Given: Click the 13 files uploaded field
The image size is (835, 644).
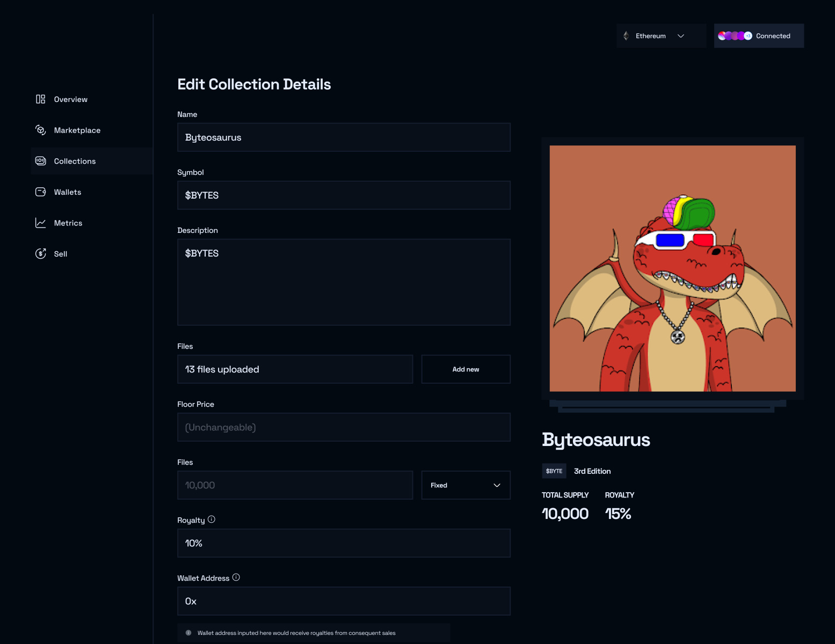Looking at the screenshot, I should pyautogui.click(x=295, y=369).
